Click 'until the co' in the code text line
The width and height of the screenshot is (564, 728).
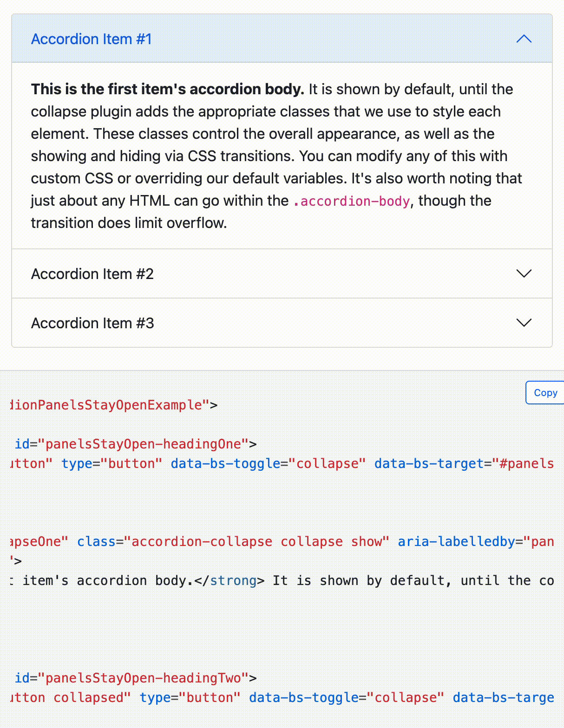click(507, 580)
